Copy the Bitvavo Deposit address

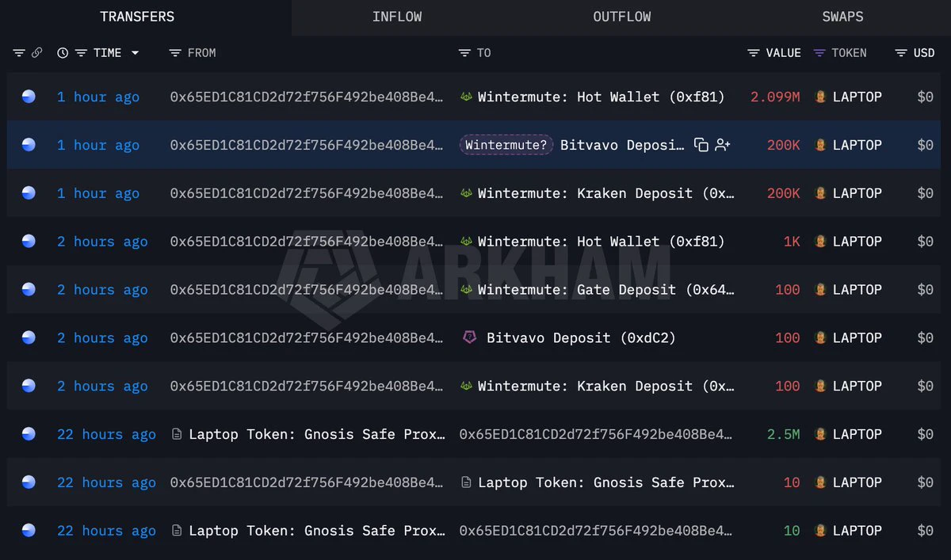point(701,145)
